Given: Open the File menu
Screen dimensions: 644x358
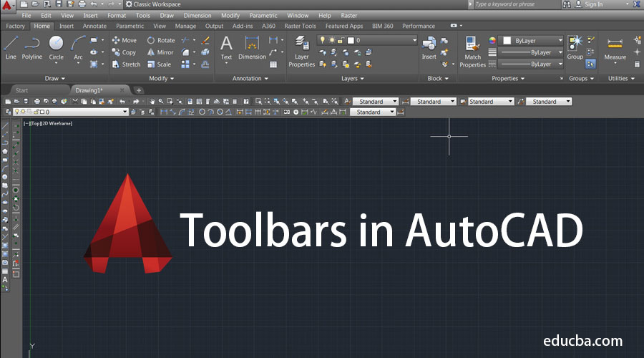Looking at the screenshot, I should pos(26,15).
